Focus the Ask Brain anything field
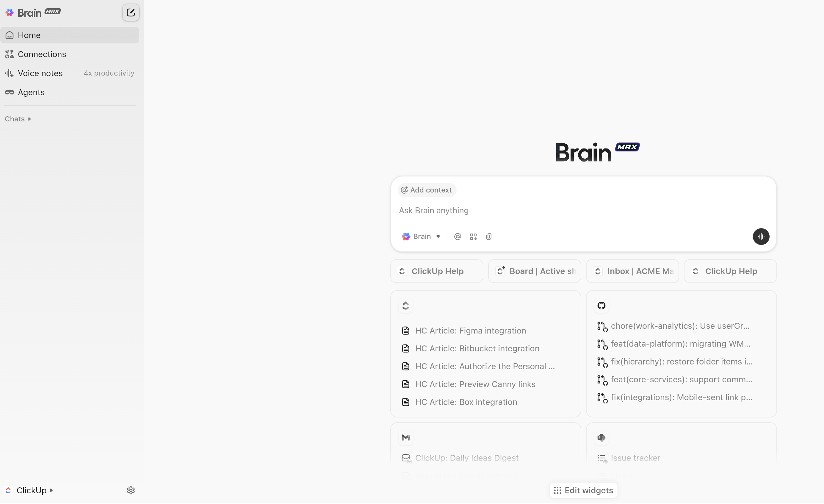This screenshot has width=824, height=504. pyautogui.click(x=583, y=211)
